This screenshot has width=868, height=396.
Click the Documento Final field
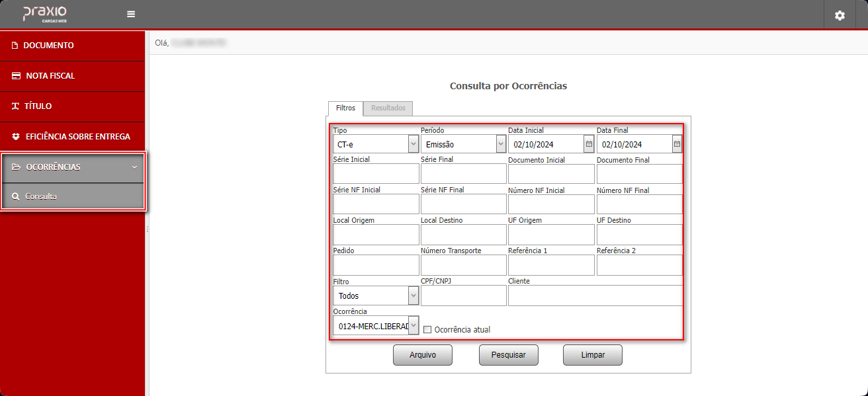(x=640, y=174)
